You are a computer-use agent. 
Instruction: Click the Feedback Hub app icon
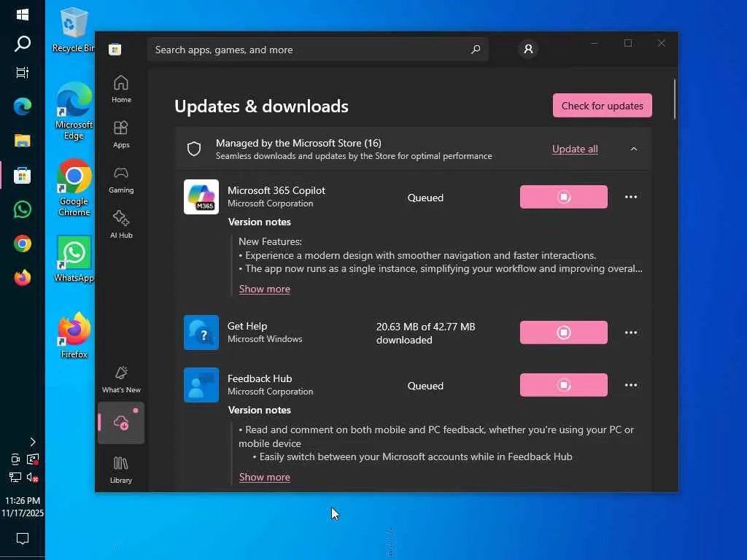(x=201, y=385)
